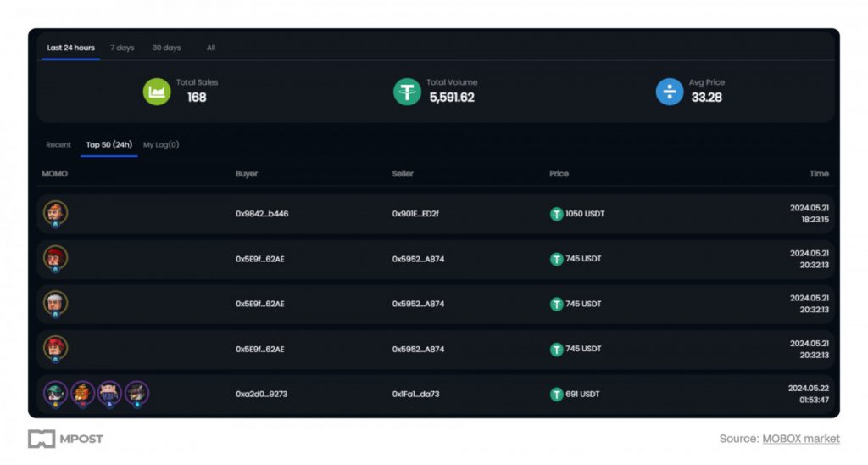This screenshot has width=868, height=465.
Task: Click the Seller column header
Action: [403, 174]
